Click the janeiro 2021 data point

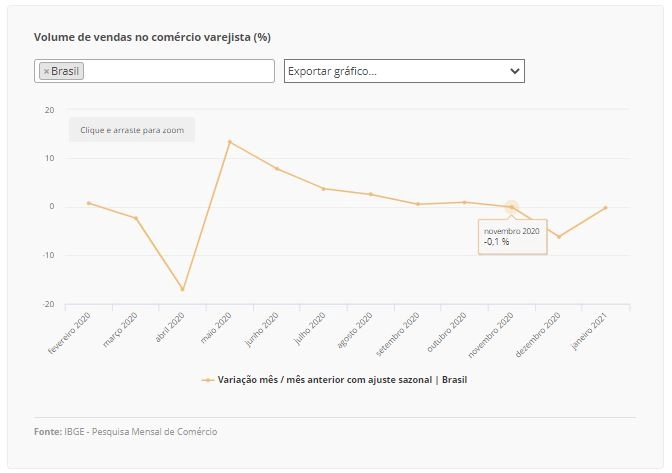tap(606, 208)
